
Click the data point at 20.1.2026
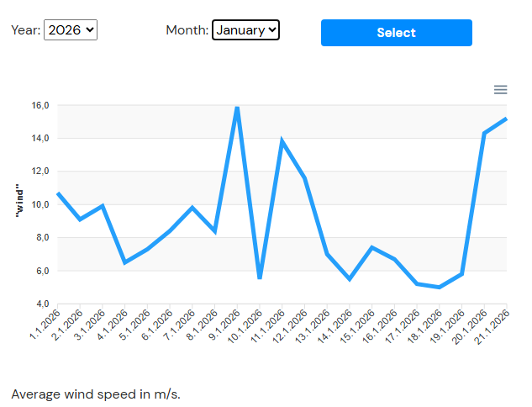(x=484, y=133)
